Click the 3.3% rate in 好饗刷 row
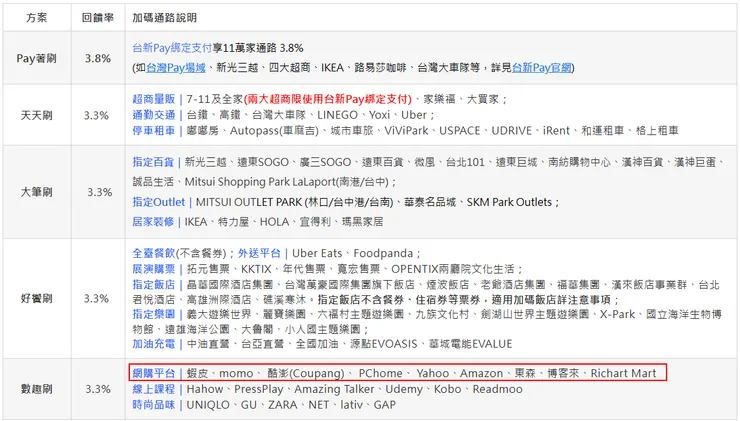 [96, 298]
